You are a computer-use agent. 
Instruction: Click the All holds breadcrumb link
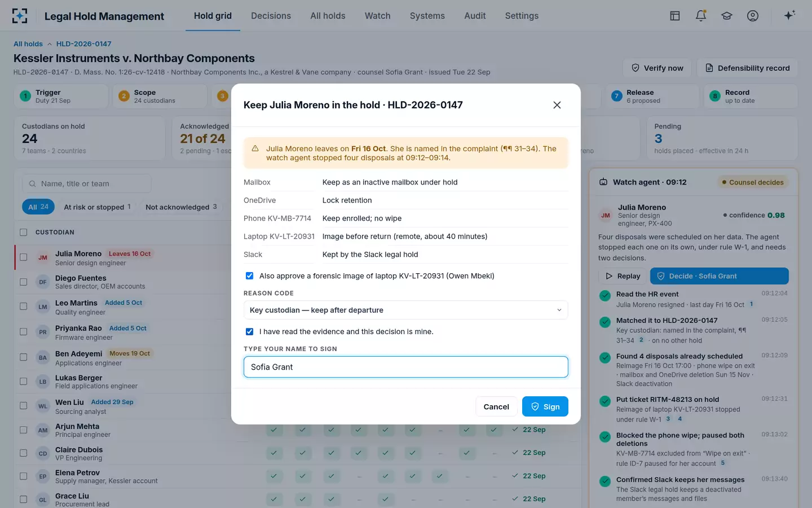(28, 43)
